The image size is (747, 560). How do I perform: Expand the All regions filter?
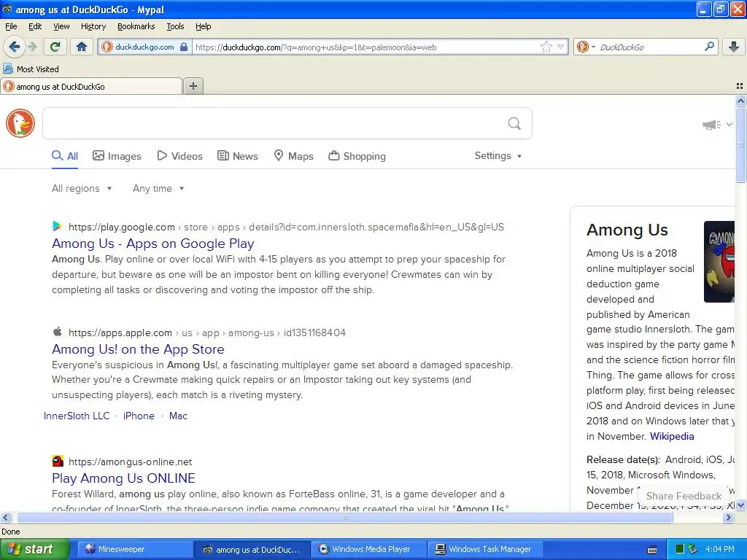82,189
